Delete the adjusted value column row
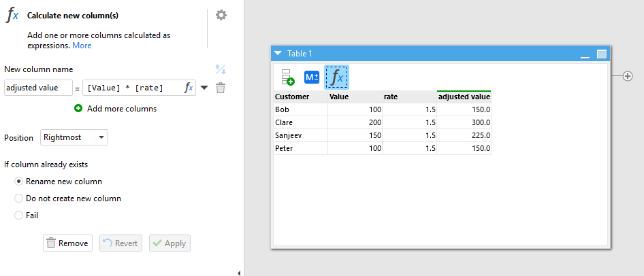Viewport: 644px width, 276px height. (x=221, y=88)
